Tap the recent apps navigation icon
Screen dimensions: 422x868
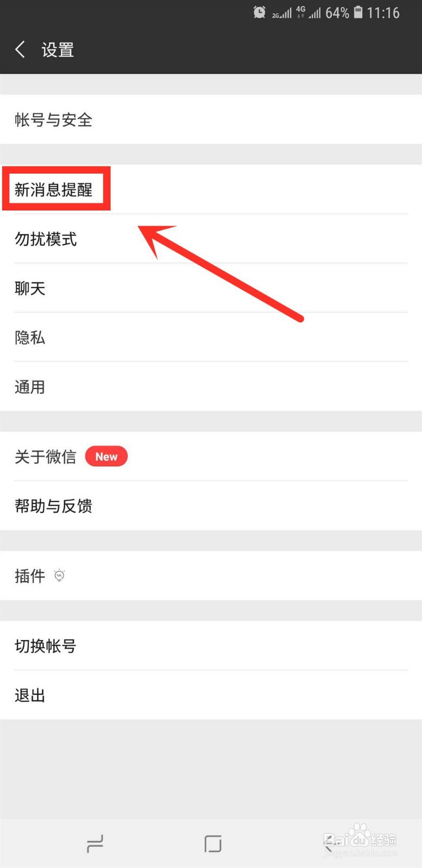click(95, 844)
